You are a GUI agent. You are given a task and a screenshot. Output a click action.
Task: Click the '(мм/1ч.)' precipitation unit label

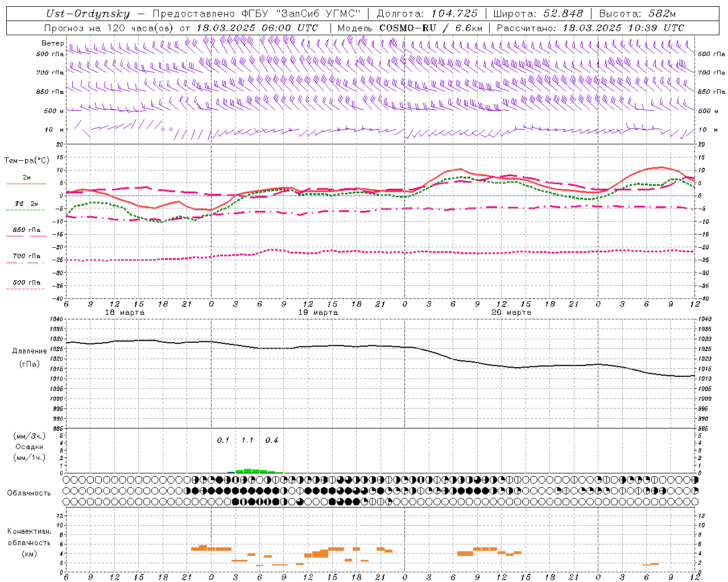(x=30, y=458)
